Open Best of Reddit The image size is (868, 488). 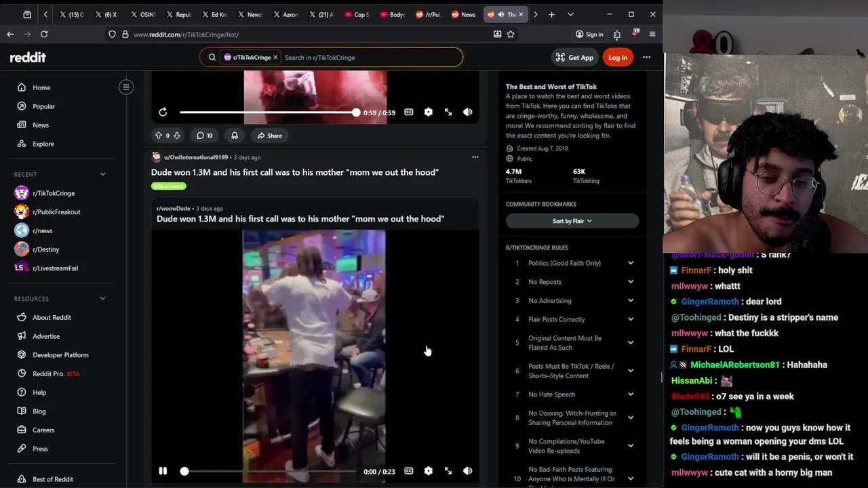[53, 479]
